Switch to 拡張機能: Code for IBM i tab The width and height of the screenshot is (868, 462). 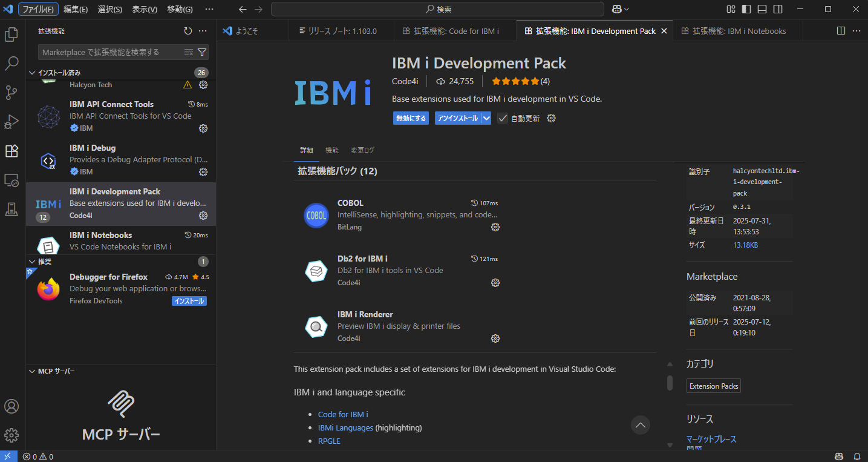coord(455,31)
